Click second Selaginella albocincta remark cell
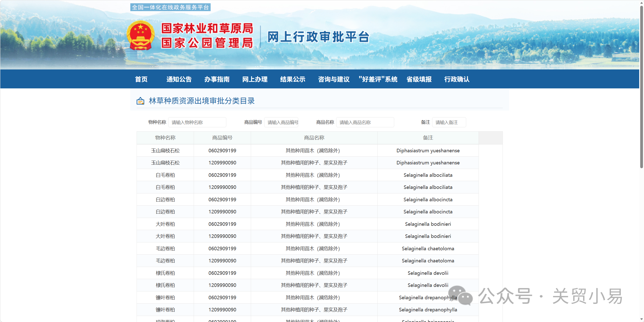 428,212
